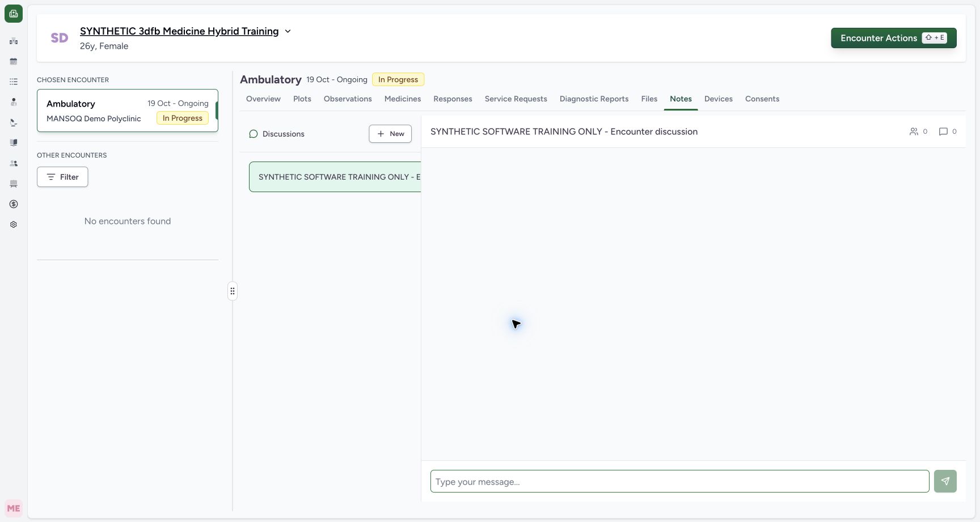
Task: Select the Notes tab
Action: [681, 99]
